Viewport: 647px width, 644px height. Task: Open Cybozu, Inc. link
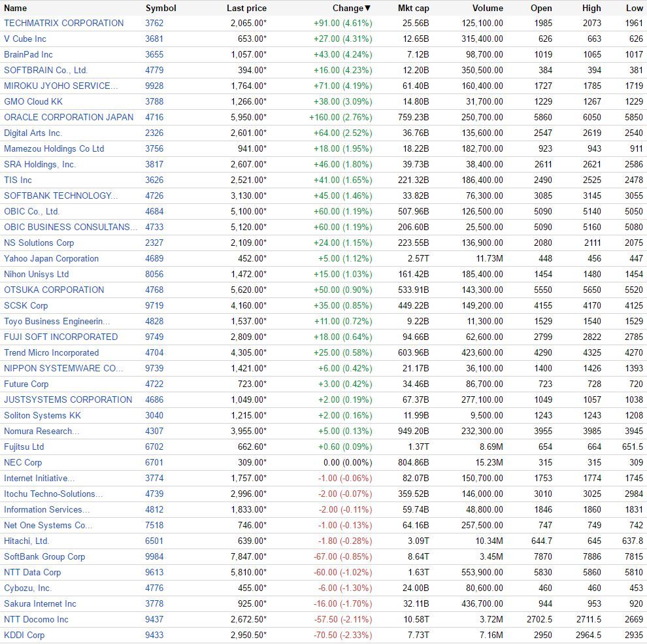[27, 588]
